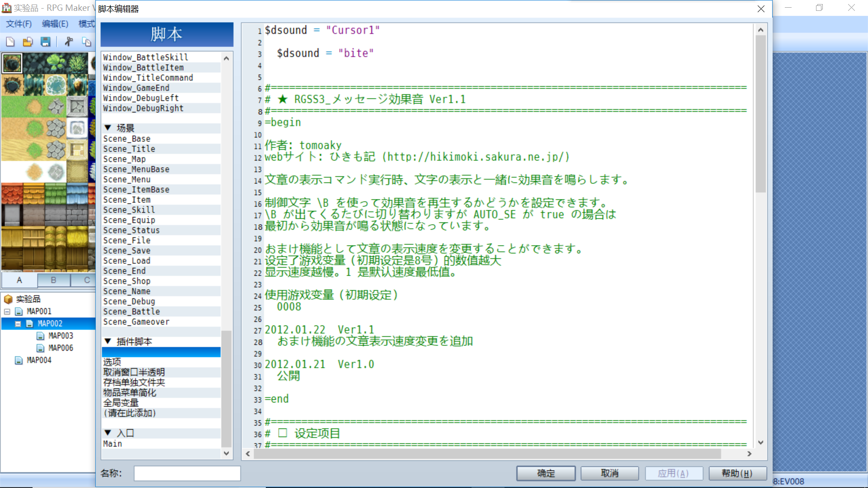Click the MAP003 map icon
Viewport: 868px width, 488px height.
[41, 336]
